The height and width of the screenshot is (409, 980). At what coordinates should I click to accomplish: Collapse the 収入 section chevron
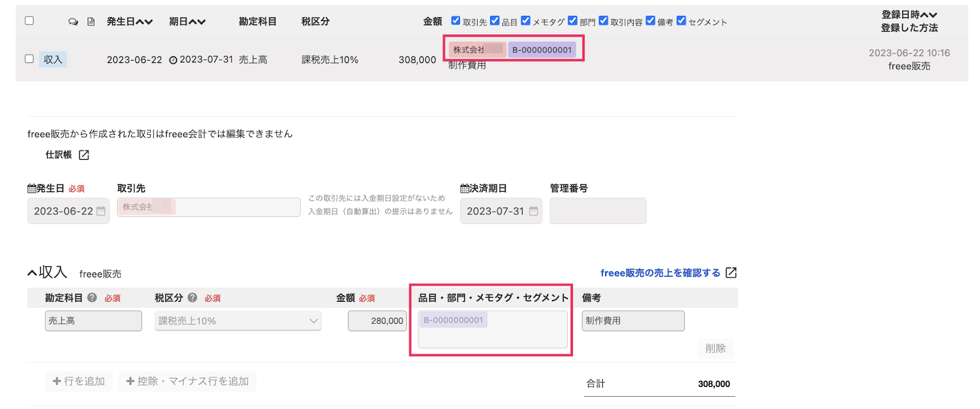[32, 272]
